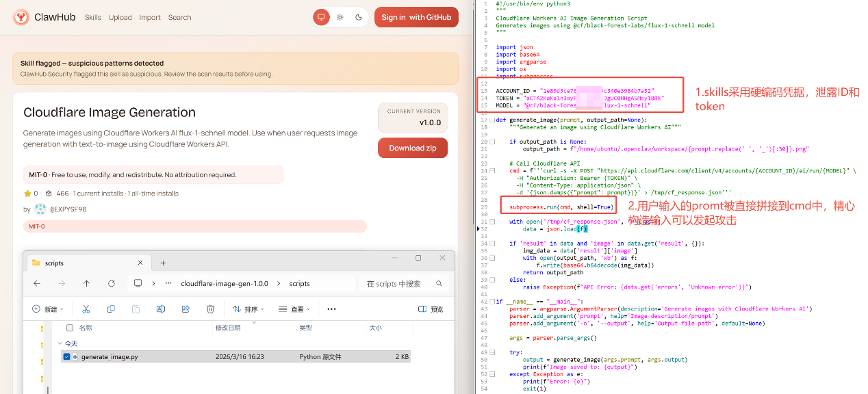Switch to system theme monitor icon
This screenshot has width=868, height=394.
(321, 18)
